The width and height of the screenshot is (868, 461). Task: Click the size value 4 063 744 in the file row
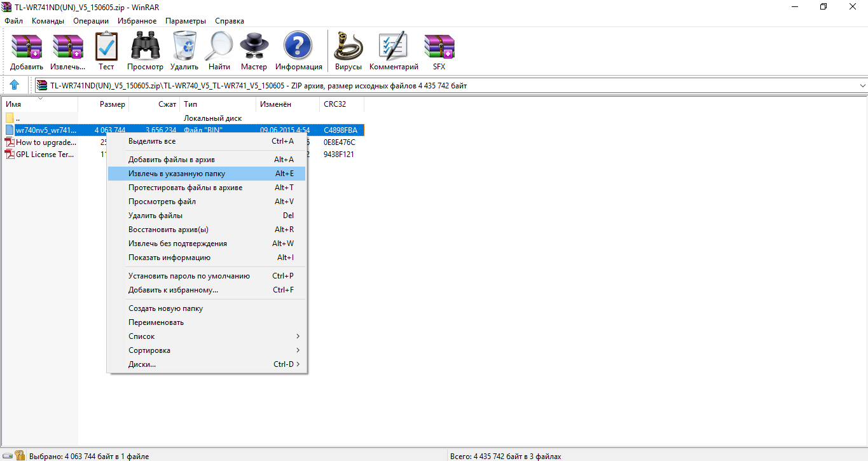110,130
